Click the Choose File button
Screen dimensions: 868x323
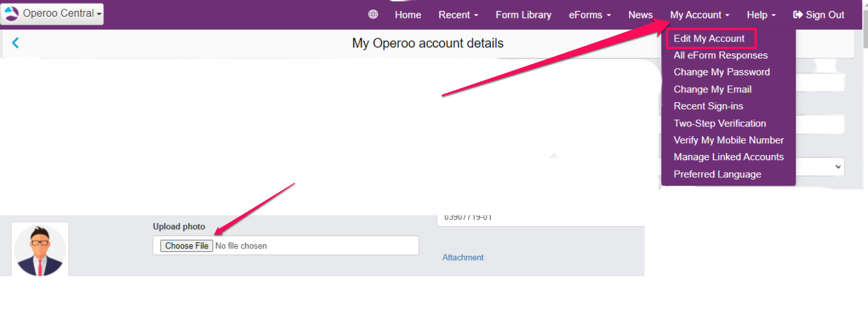tap(186, 246)
